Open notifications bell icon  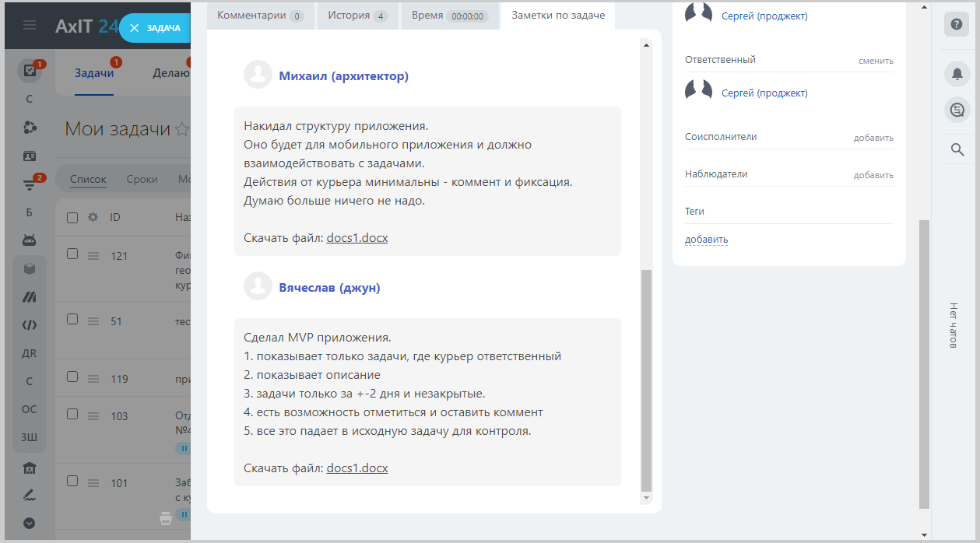pyautogui.click(x=957, y=74)
